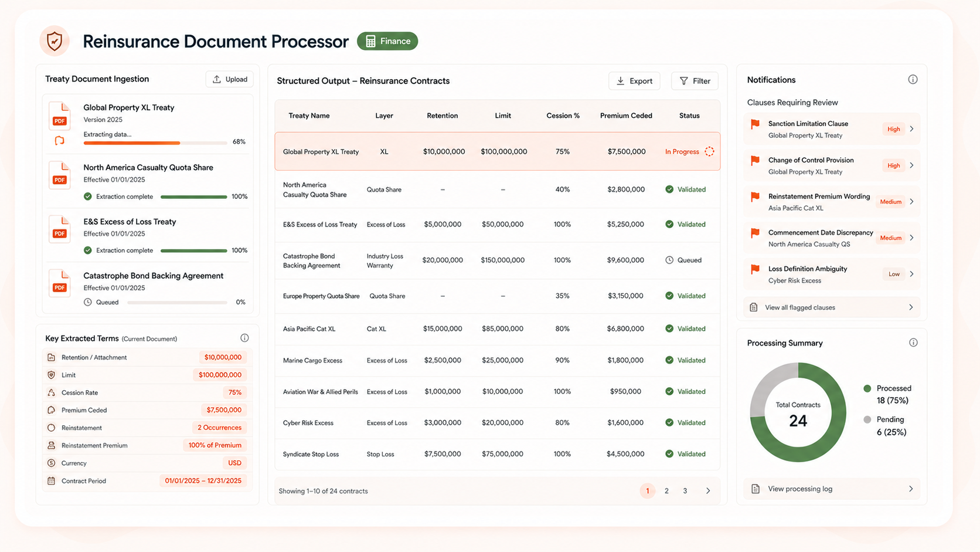The image size is (980, 552).
Task: Expand the Change of Control Provision notification
Action: point(911,165)
